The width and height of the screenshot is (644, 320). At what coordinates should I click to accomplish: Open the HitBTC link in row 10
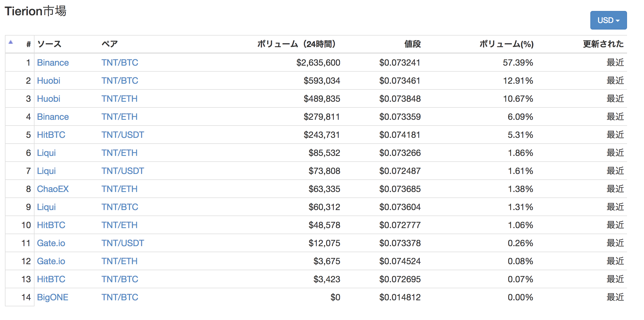tap(51, 225)
